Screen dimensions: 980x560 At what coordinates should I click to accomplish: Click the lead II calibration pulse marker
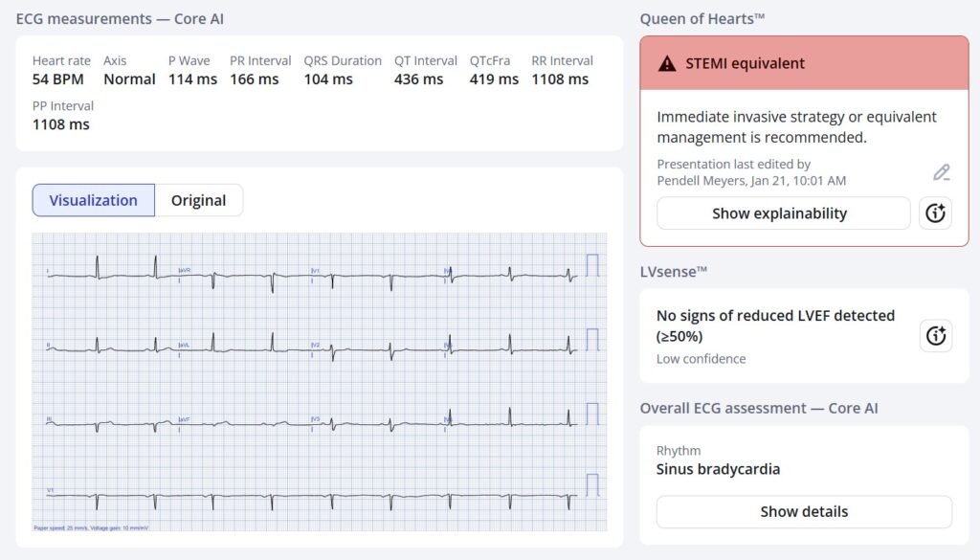[592, 339]
